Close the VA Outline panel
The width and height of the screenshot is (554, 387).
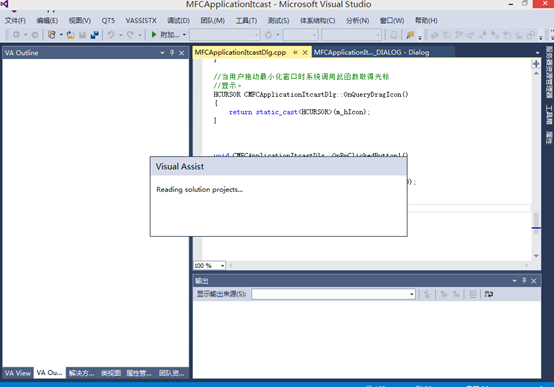click(182, 53)
